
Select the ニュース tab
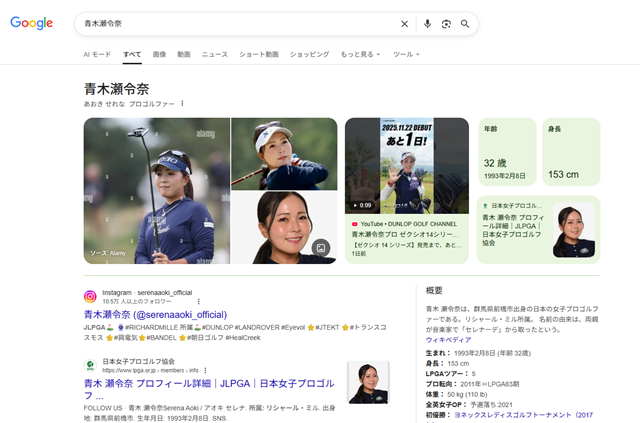tap(214, 54)
